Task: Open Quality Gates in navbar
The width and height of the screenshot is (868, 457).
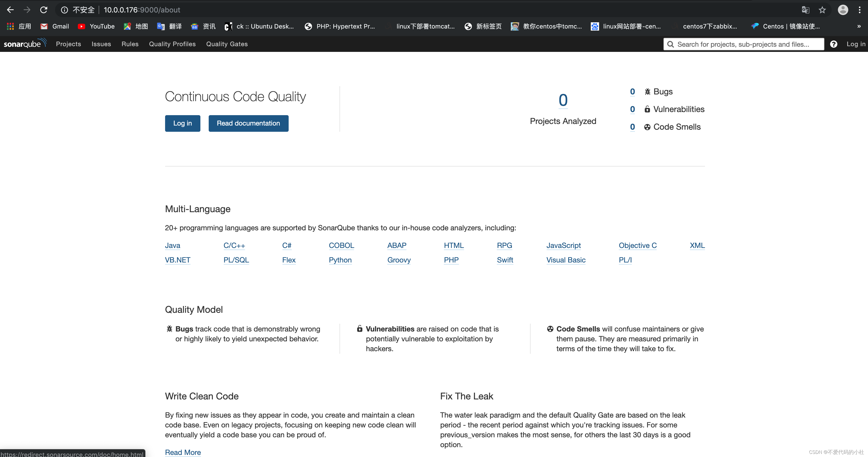Action: click(227, 44)
